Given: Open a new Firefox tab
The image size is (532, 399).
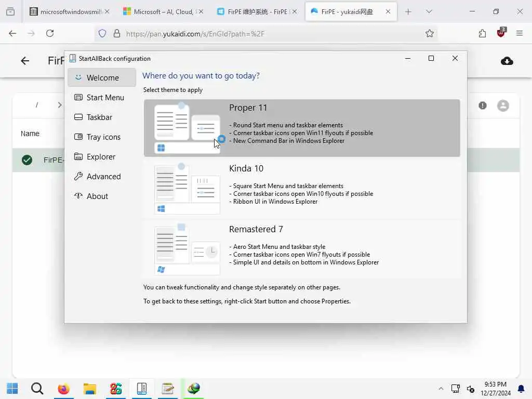Looking at the screenshot, I should tap(408, 11).
